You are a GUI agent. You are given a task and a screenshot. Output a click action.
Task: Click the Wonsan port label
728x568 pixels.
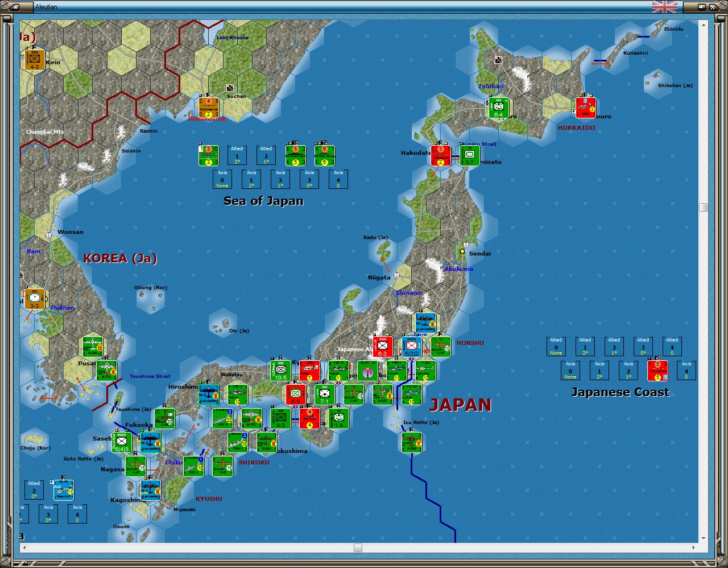tap(70, 232)
